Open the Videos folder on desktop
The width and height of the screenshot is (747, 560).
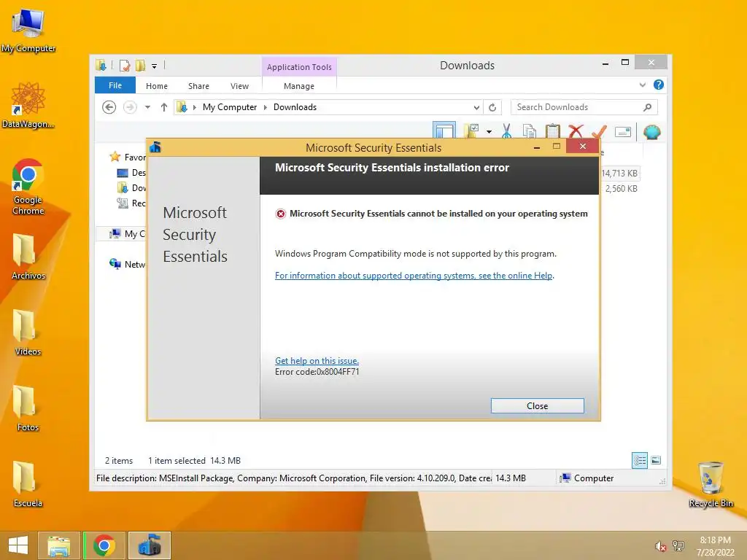coord(28,332)
